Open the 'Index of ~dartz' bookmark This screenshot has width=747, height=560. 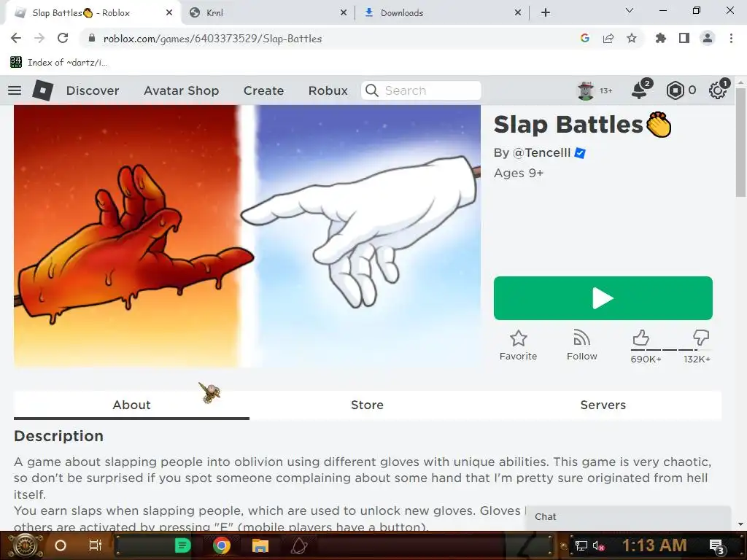58,63
